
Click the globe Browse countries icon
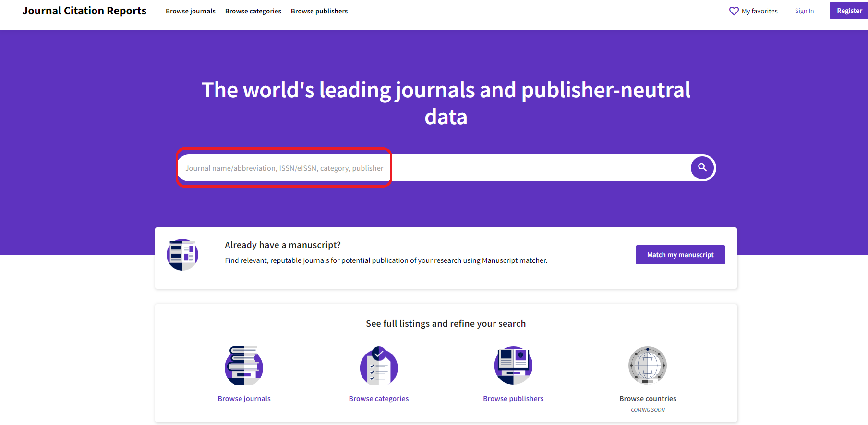tap(648, 366)
